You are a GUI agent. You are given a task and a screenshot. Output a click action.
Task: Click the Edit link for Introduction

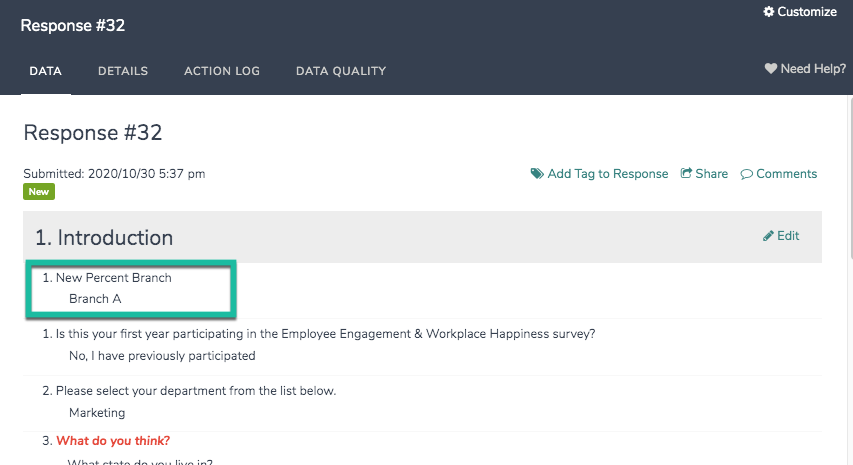tap(788, 236)
